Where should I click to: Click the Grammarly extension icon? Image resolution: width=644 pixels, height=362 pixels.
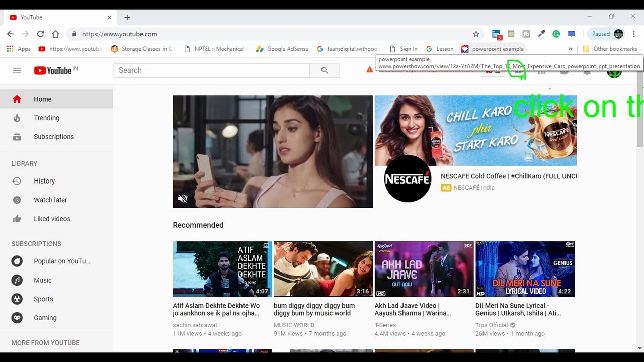[556, 34]
